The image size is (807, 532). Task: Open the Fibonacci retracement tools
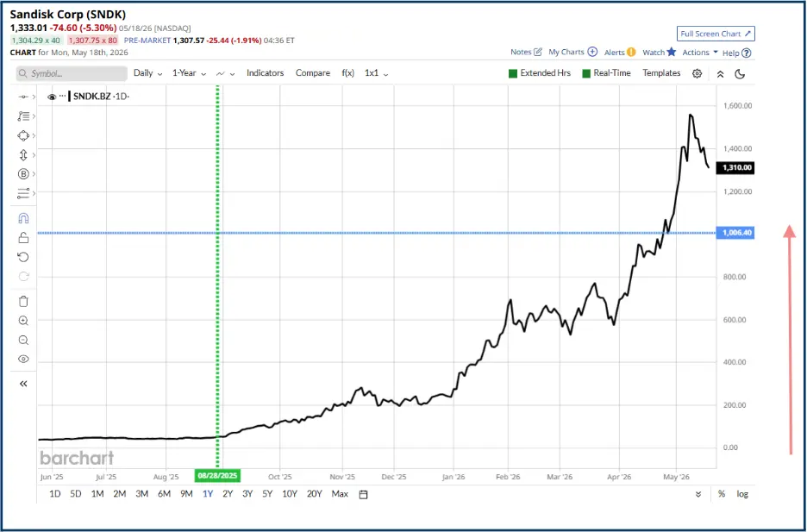pyautogui.click(x=23, y=116)
